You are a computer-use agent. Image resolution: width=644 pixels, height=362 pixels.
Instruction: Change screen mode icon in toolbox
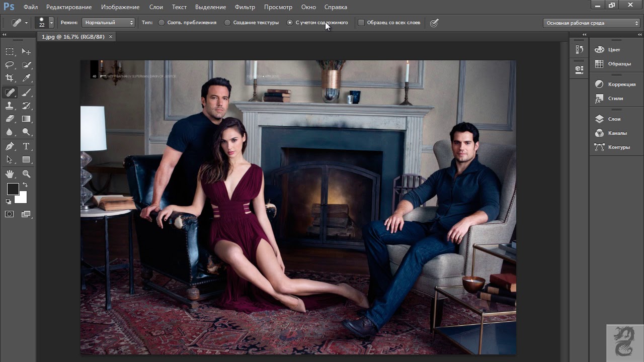tap(26, 214)
